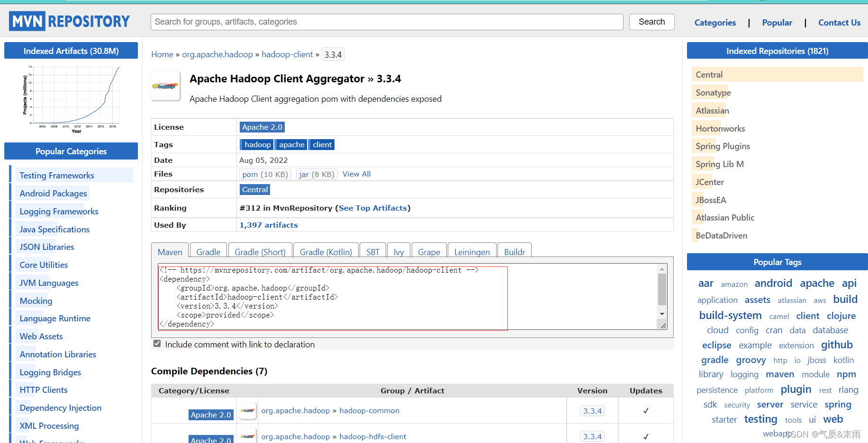Viewport: 868px width, 443px height.
Task: Open the 1,397 artifacts link
Action: tap(269, 225)
